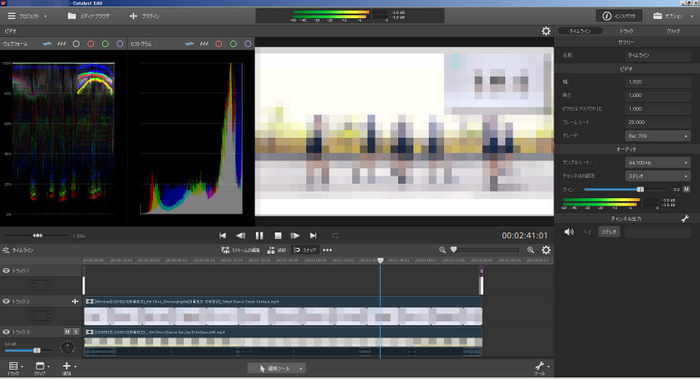The width and height of the screenshot is (700, 379).
Task: Switch to the Clip inspector tab
Action: point(673,31)
